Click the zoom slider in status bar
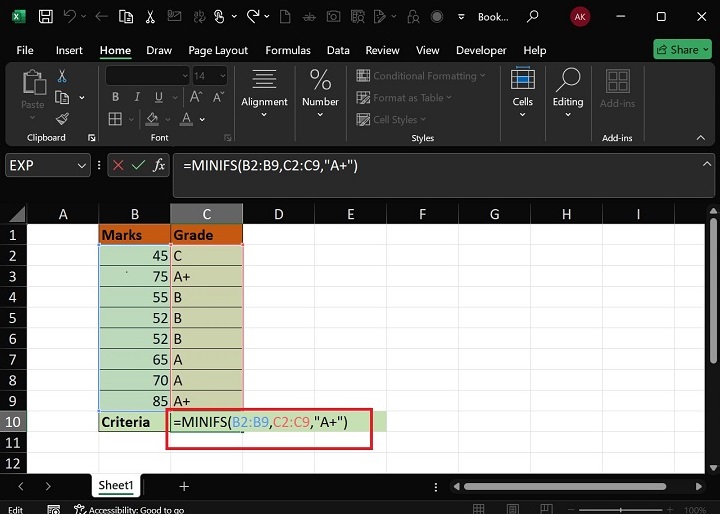720x514 pixels. [620, 510]
